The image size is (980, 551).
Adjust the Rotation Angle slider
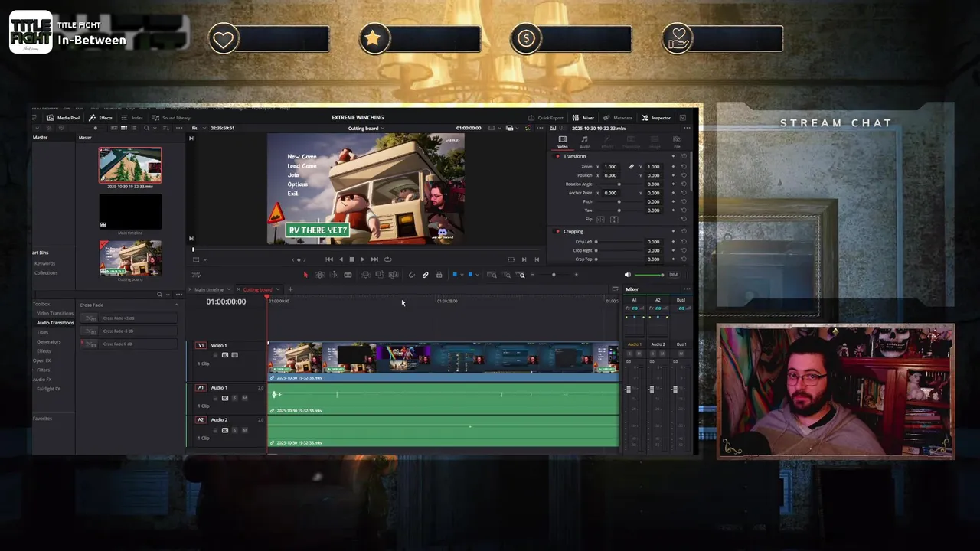(x=619, y=184)
